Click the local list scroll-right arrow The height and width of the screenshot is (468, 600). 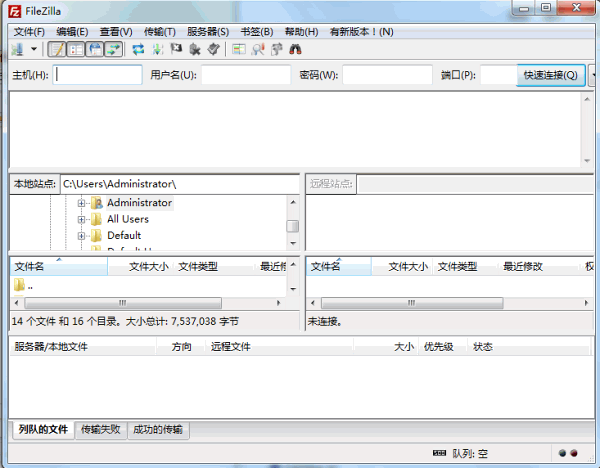pyautogui.click(x=279, y=303)
